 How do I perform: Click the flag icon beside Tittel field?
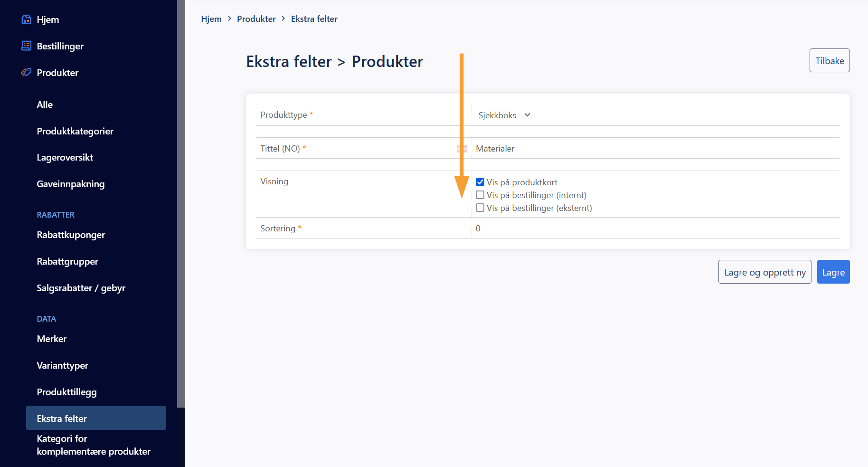[462, 149]
